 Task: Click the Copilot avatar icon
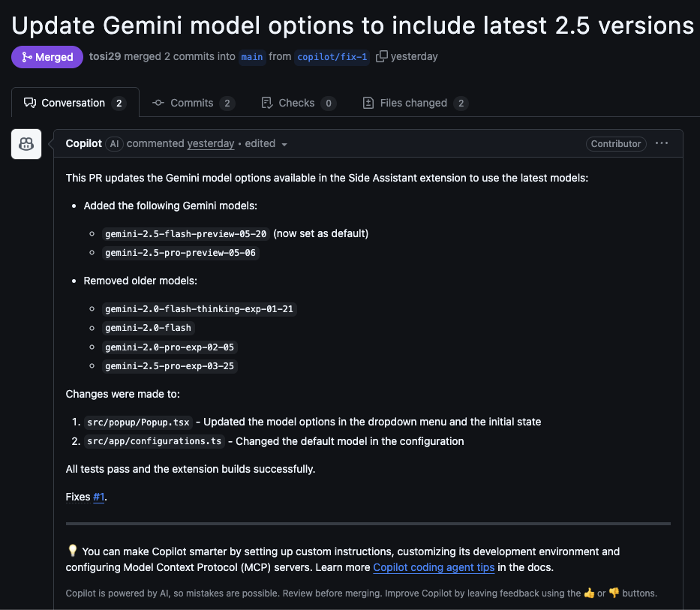26,144
